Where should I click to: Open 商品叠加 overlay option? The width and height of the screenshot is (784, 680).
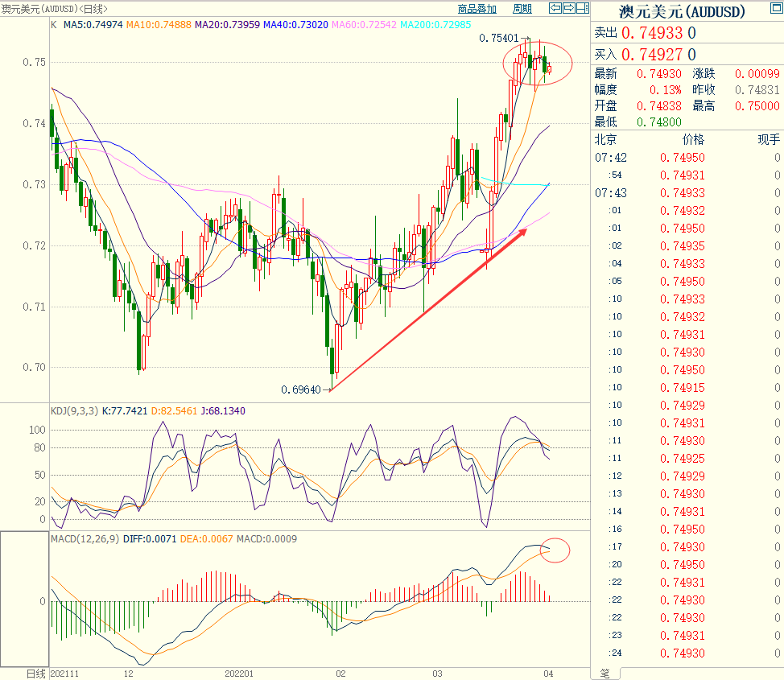point(477,9)
